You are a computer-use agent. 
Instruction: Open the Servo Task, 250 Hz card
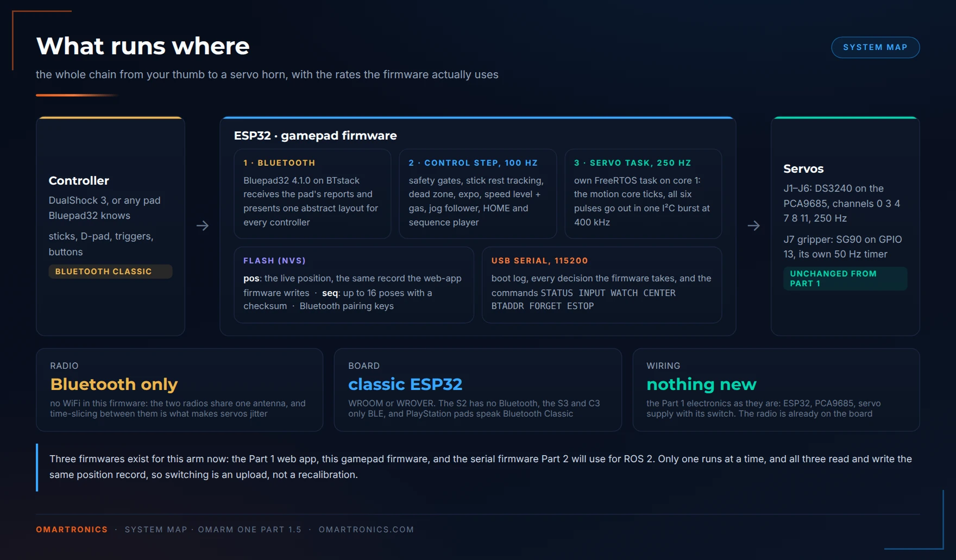click(x=643, y=194)
